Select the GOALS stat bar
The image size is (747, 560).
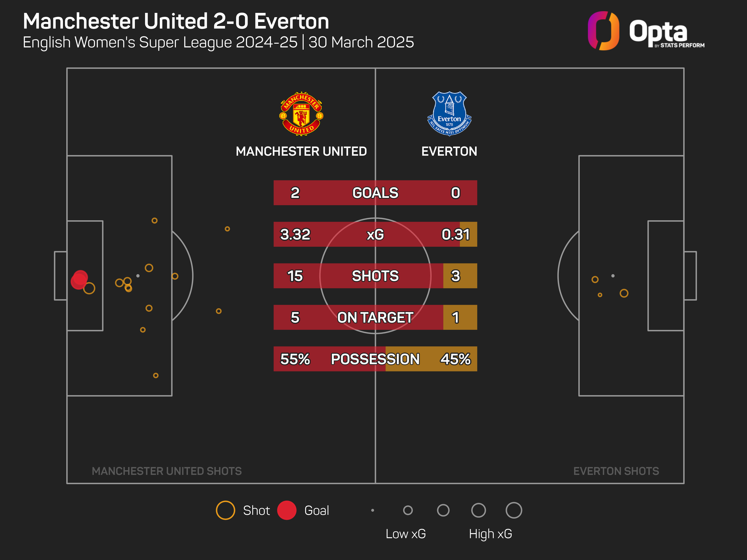(375, 193)
